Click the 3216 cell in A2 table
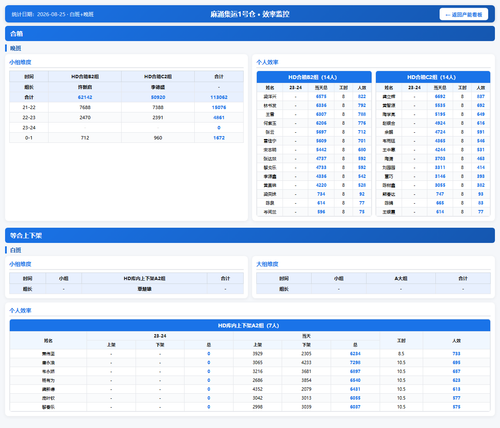The width and height of the screenshot is (500, 428). (258, 371)
